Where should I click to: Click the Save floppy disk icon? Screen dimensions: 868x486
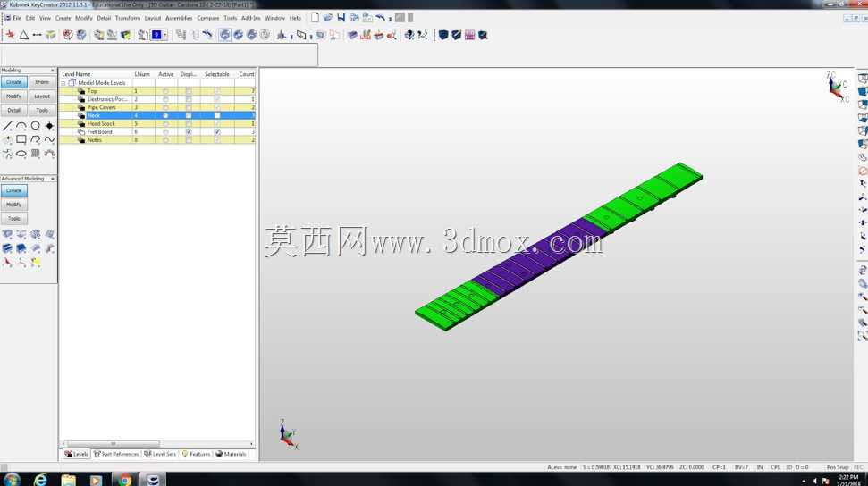tap(341, 18)
